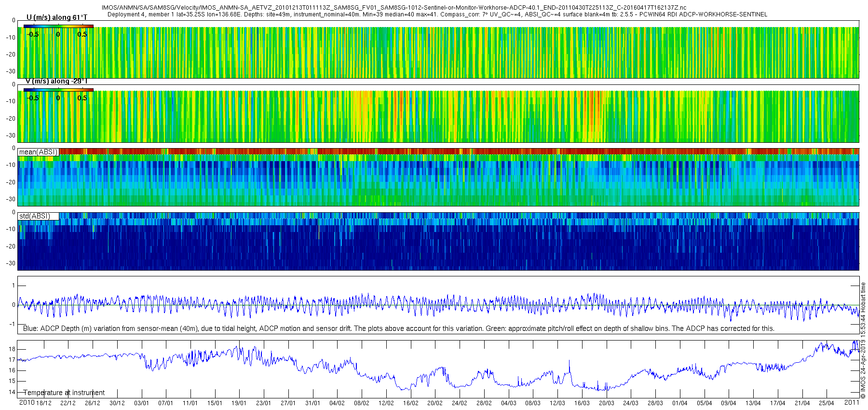Select the 12/02 date tick label
The image size is (868, 410).
386,403
